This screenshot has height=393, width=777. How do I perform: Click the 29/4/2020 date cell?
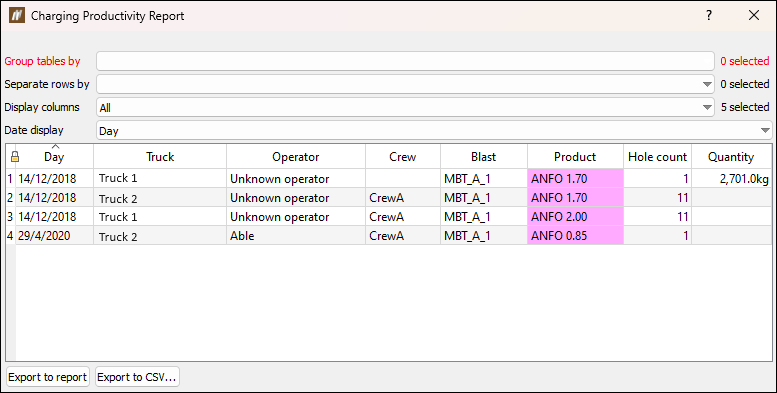55,235
